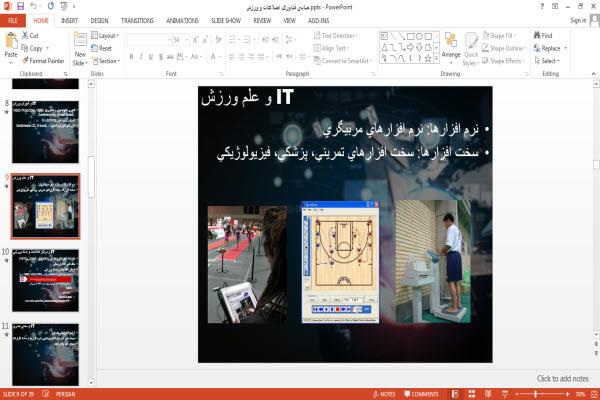
Task: Open the Layout dropdown
Action: [x=105, y=36]
